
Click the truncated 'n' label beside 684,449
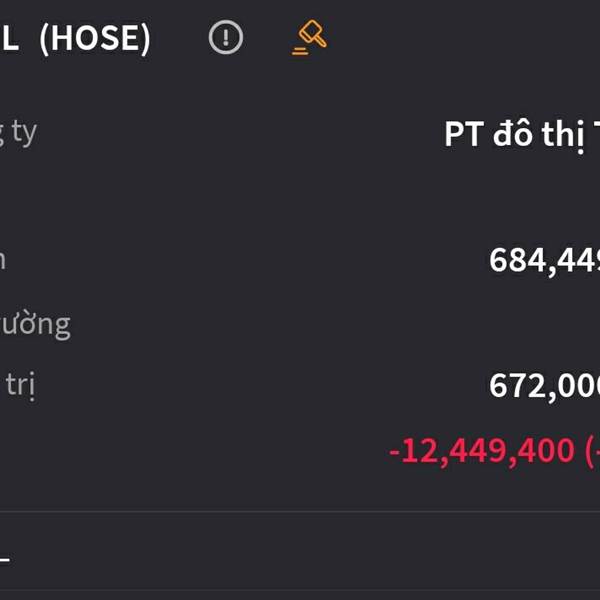coord(2,260)
